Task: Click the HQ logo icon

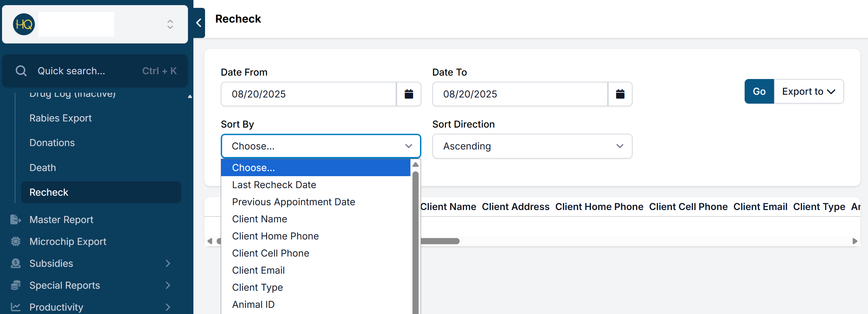Action: (24, 24)
